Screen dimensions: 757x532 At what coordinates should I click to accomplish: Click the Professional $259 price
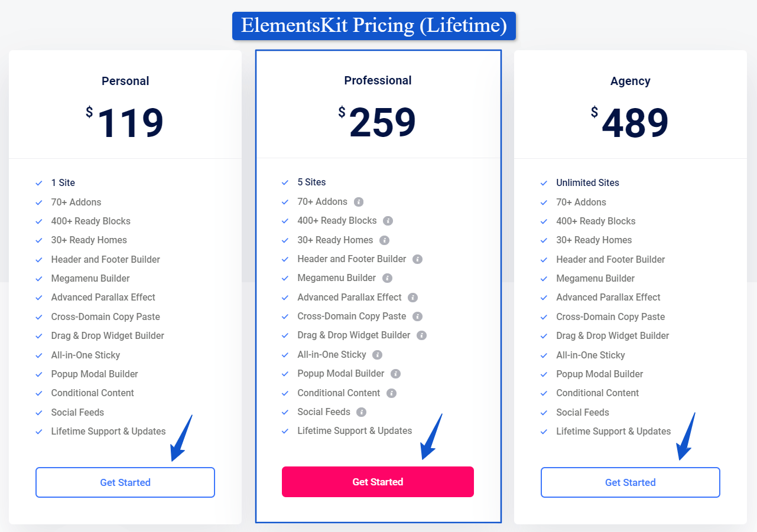pyautogui.click(x=377, y=123)
